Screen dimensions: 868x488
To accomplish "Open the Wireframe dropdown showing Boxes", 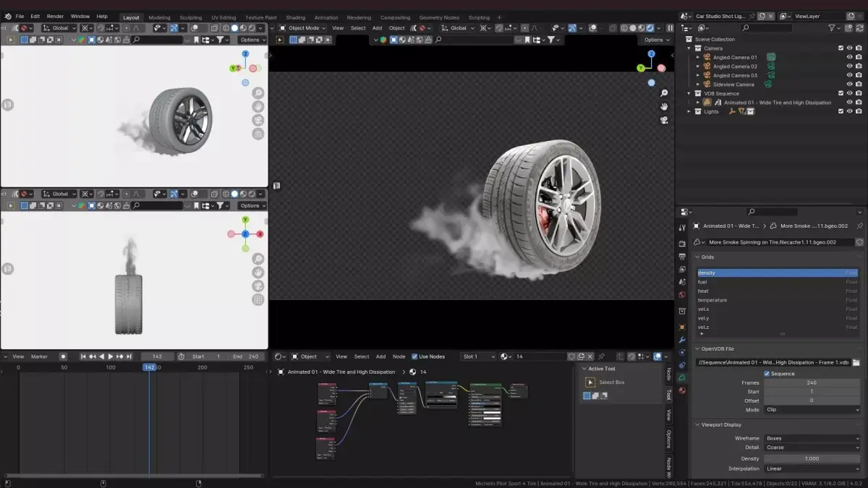I will (x=812, y=438).
